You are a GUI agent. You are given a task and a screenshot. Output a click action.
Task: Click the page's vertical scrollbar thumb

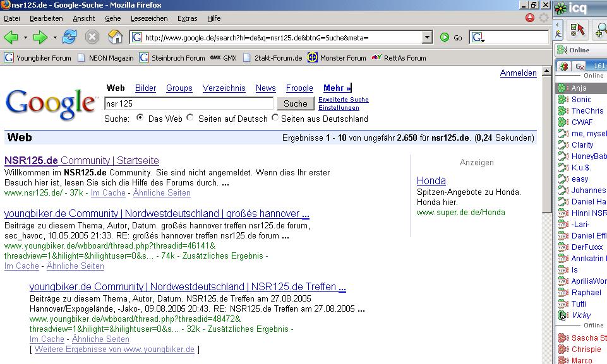(x=546, y=143)
